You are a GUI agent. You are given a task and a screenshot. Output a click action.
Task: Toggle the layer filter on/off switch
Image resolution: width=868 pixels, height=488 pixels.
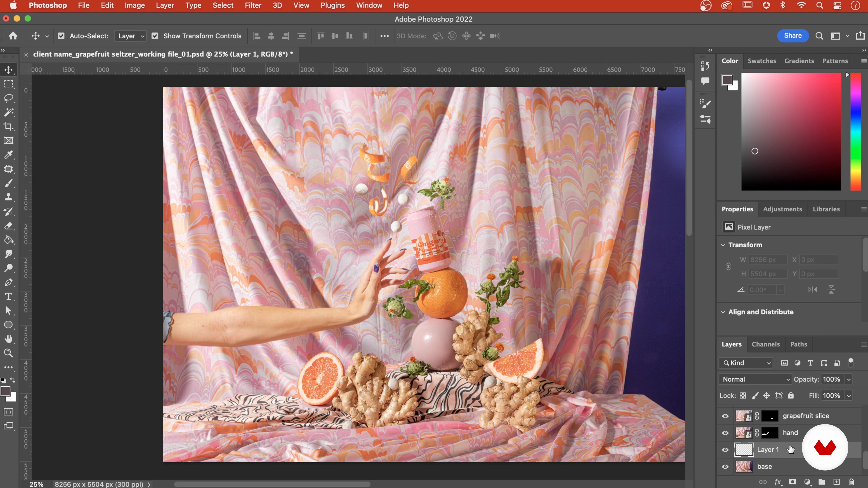pyautogui.click(x=850, y=362)
